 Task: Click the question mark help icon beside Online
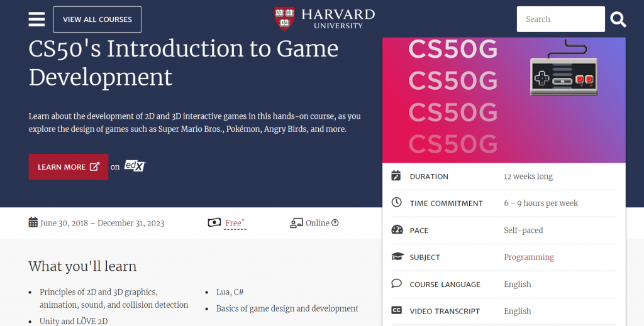click(335, 223)
